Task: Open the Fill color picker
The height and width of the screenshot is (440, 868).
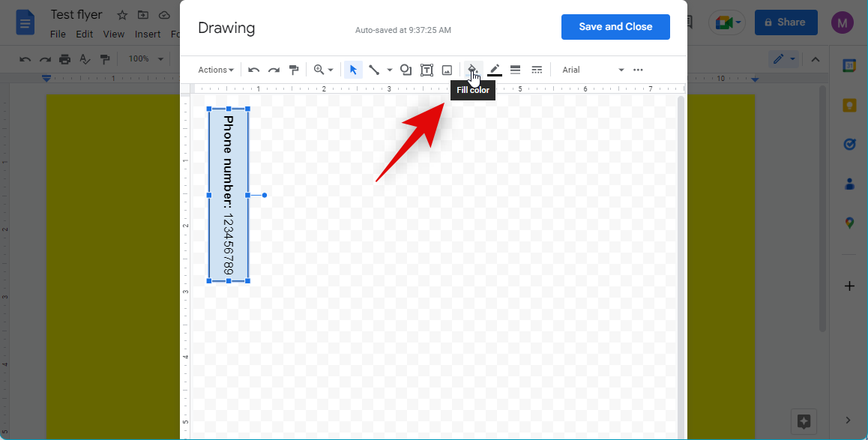Action: [x=472, y=70]
